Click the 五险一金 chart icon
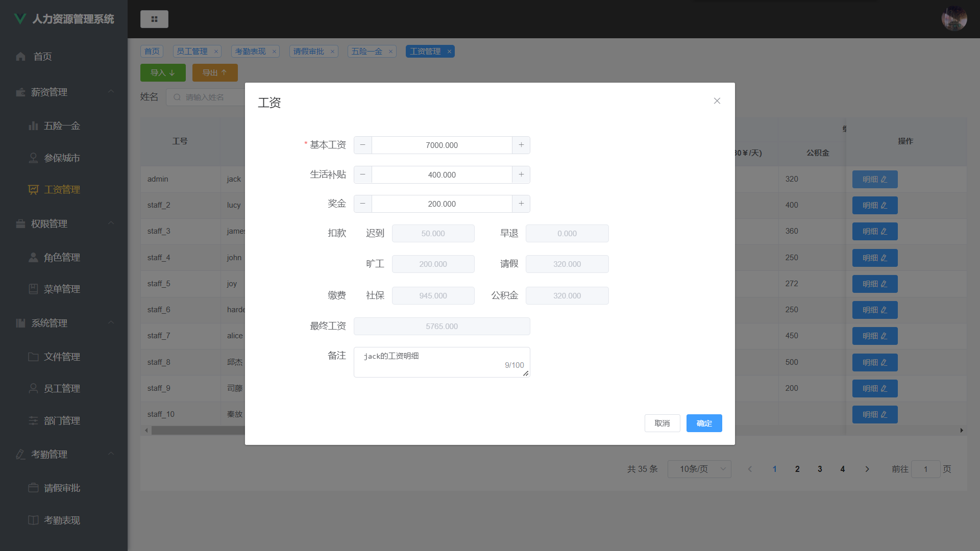Screen dimensions: 980x551 click(33, 126)
